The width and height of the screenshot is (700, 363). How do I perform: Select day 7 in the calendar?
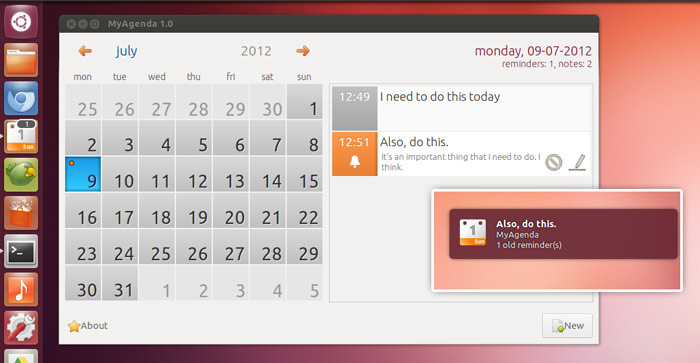[268, 138]
